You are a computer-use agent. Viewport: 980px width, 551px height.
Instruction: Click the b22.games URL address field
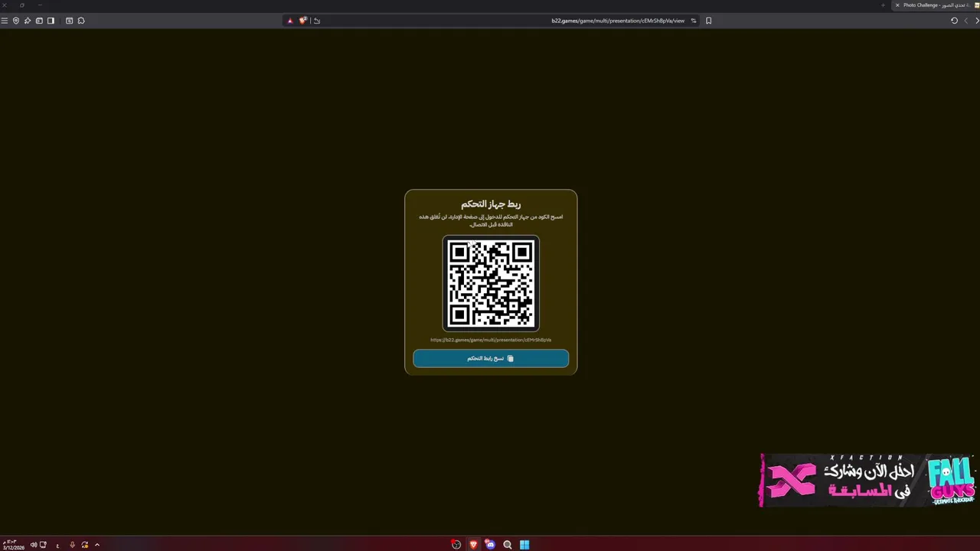[x=618, y=21]
